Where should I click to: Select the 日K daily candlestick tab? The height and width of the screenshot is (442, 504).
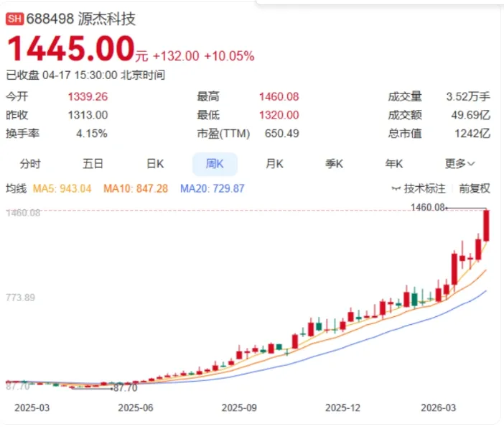(155, 164)
